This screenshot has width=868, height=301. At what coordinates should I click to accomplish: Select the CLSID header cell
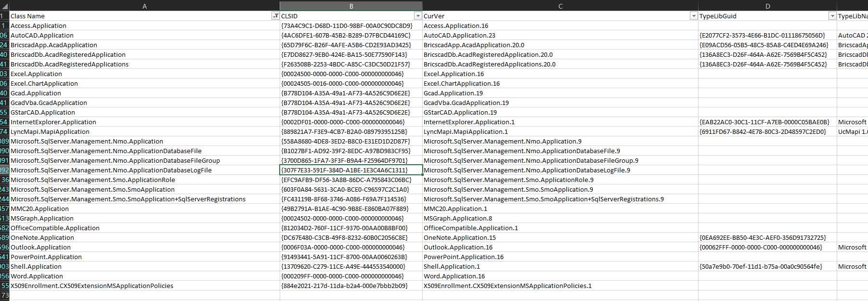[x=351, y=16]
